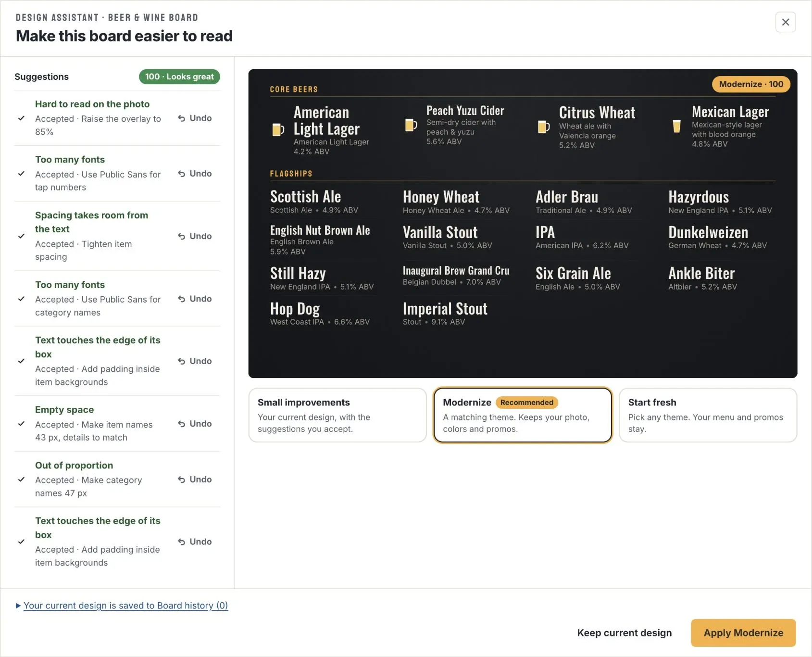Click the Hazyrdous item in the preview
812x657 pixels.
(721, 202)
